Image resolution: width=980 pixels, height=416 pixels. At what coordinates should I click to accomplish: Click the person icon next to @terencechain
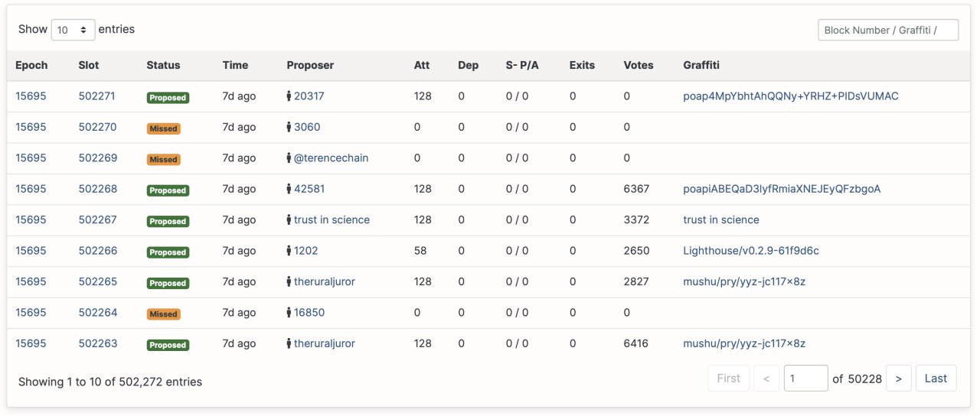tap(289, 158)
